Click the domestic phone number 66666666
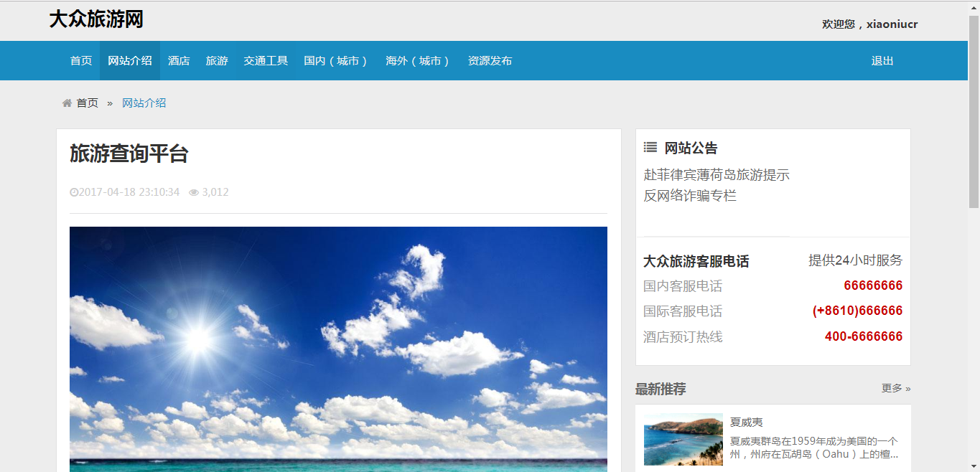This screenshot has height=472, width=980. (x=873, y=285)
